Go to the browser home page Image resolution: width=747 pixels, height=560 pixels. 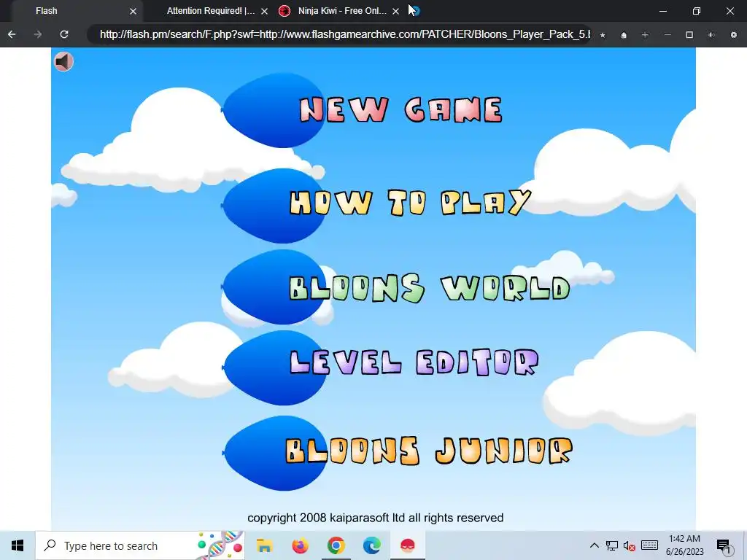[624, 35]
